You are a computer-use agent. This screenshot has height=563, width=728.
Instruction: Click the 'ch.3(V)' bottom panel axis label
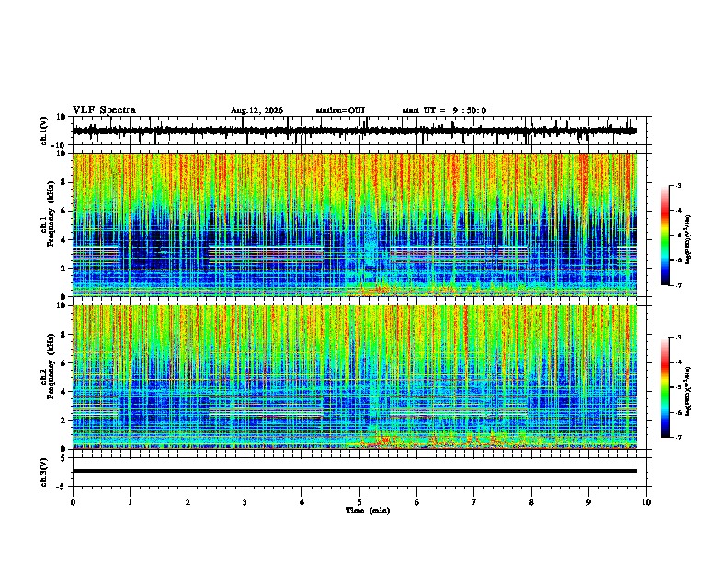pos(44,472)
